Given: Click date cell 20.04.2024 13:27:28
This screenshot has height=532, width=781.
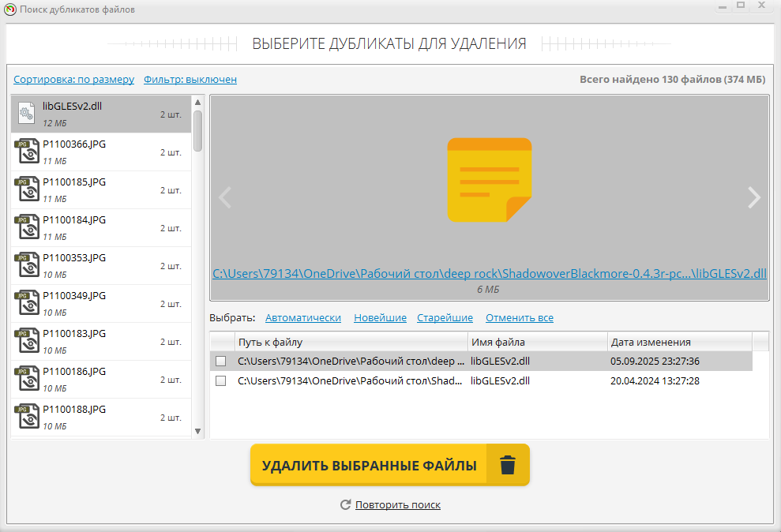Looking at the screenshot, I should point(655,381).
